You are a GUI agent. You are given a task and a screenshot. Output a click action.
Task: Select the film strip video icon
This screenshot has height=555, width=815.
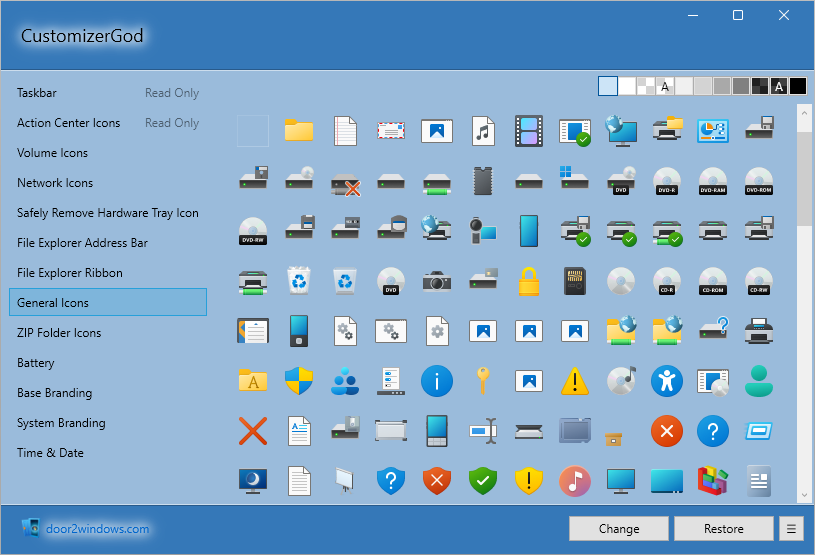[x=529, y=131]
